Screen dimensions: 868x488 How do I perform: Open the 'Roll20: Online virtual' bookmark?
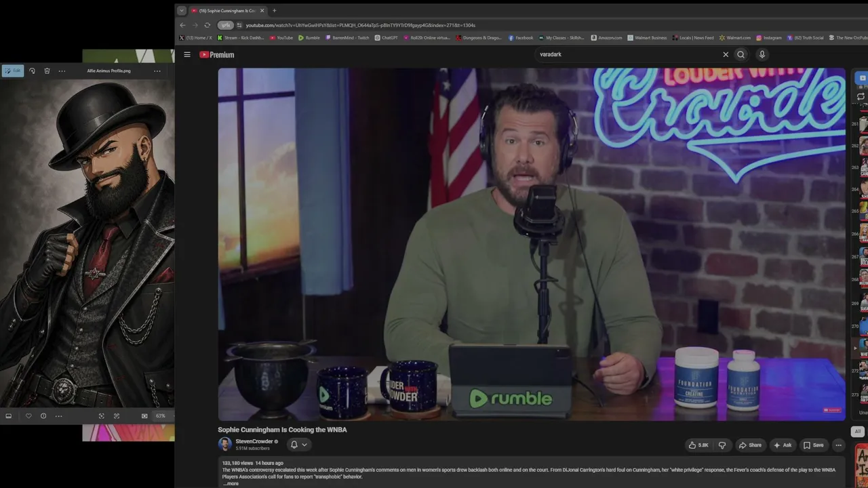(x=427, y=38)
